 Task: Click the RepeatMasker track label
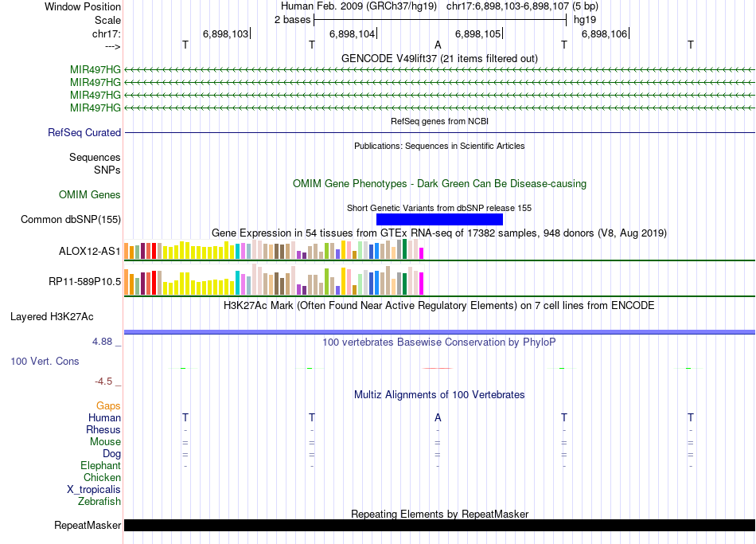click(x=88, y=525)
